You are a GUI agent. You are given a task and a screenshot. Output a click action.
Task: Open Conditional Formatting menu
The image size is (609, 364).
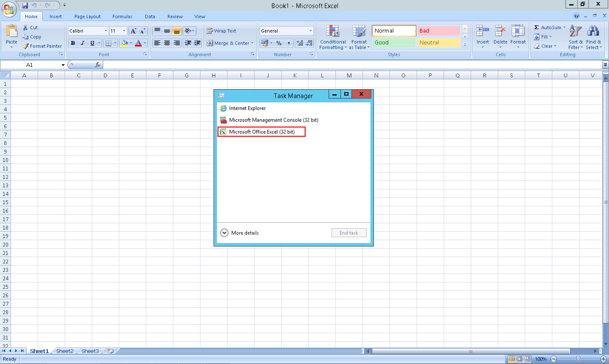click(x=333, y=37)
